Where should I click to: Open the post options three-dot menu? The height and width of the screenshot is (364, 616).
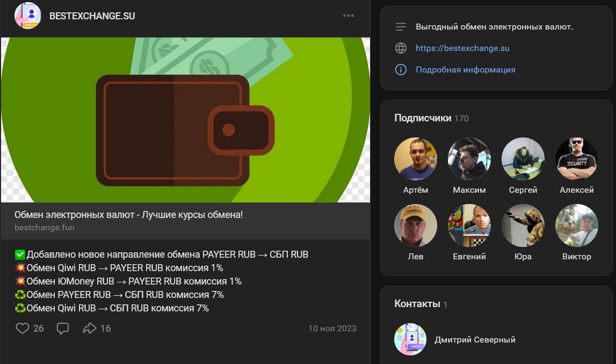point(349,16)
